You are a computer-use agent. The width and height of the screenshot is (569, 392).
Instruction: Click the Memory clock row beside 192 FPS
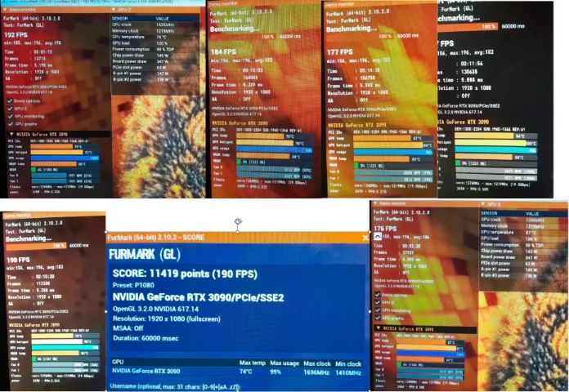pyautogui.click(x=156, y=31)
